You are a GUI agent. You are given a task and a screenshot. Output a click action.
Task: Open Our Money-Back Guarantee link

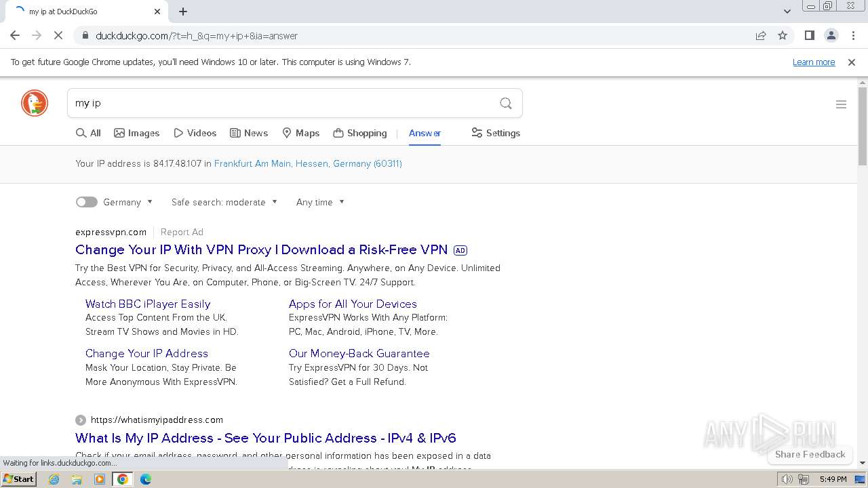[359, 353]
